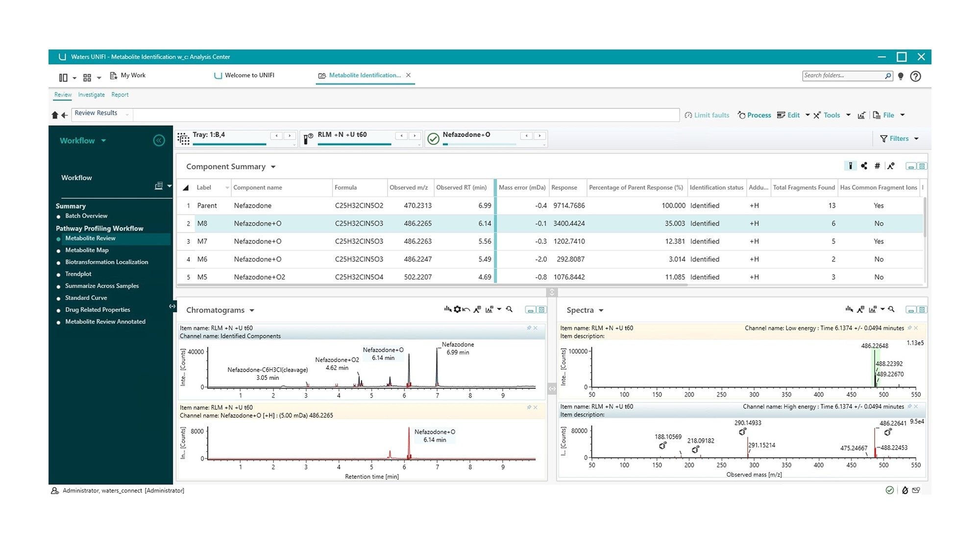Open the Review Results dropdown
Viewport: 980px width, 544px height.
pyautogui.click(x=127, y=115)
